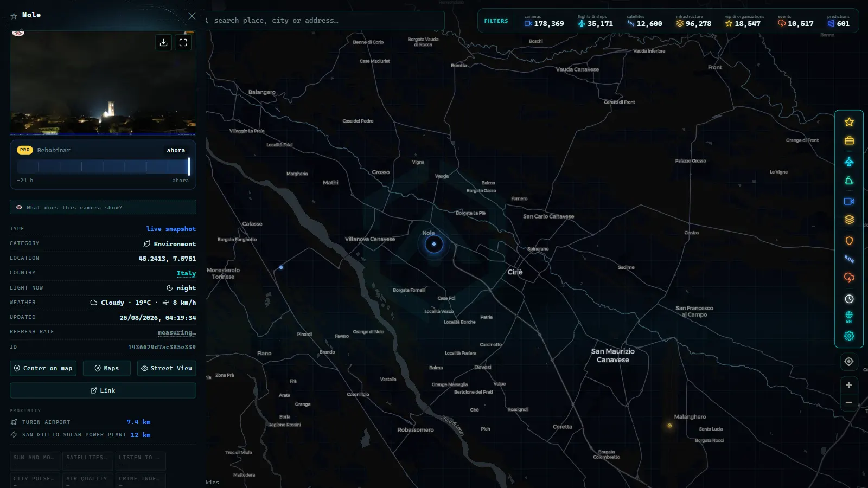Click the satellite icon in sidebar

pyautogui.click(x=849, y=259)
